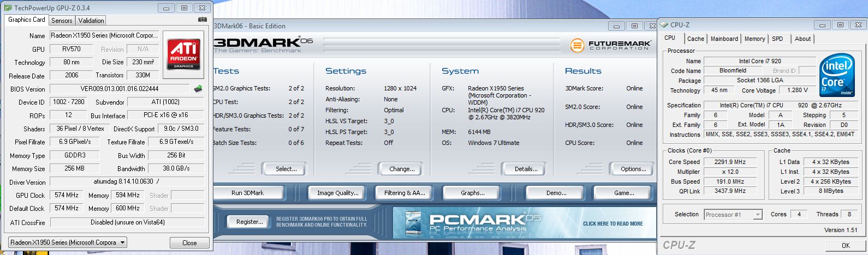The image size is (868, 255).
Task: Close the CPU-Z window with X
Action: coord(858,25)
